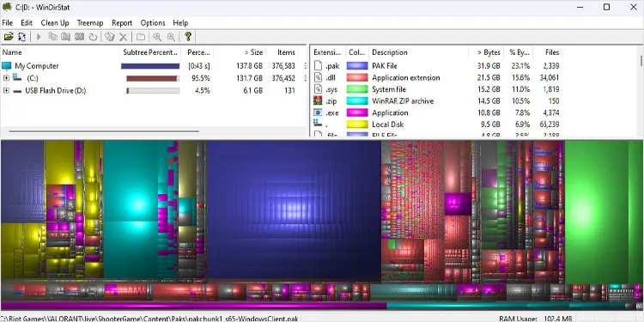Sort by Extension column header
This screenshot has width=644, height=322.
tap(327, 52)
